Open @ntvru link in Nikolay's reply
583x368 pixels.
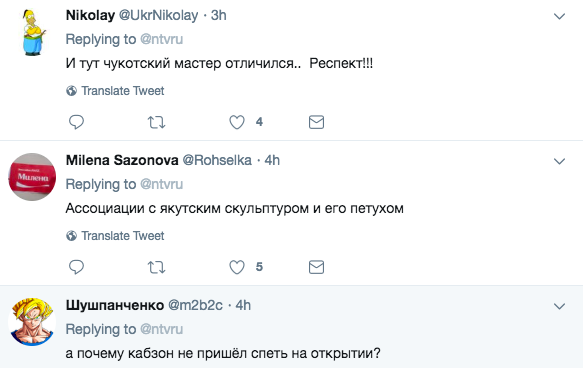click(162, 39)
